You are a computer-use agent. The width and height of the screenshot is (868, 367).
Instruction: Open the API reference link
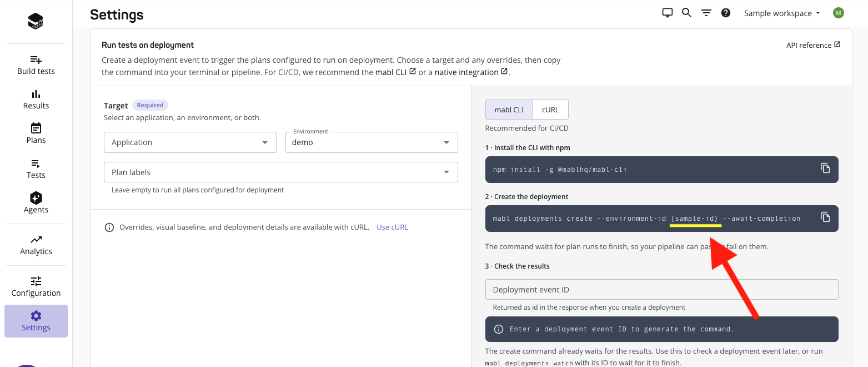[813, 45]
